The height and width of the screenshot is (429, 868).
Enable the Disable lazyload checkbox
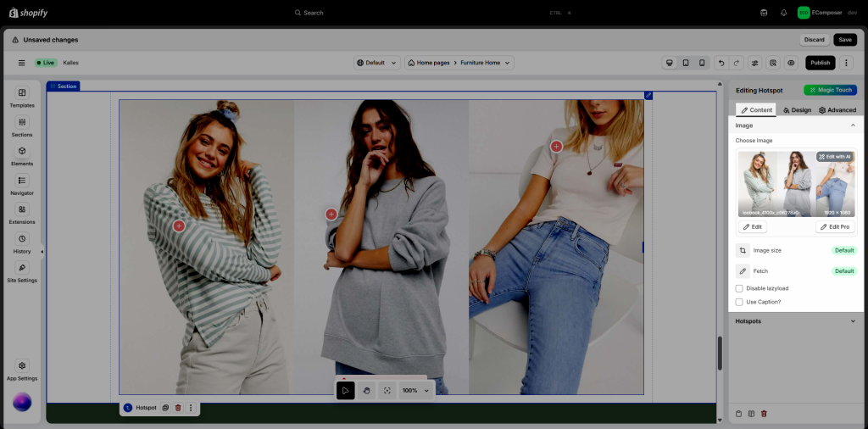pyautogui.click(x=739, y=288)
